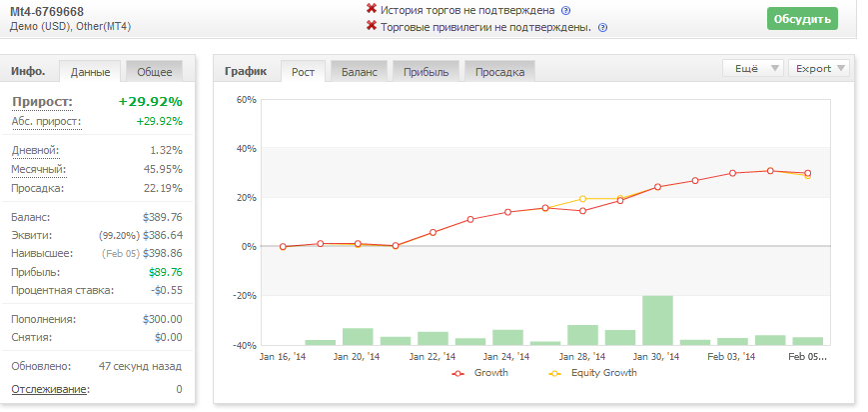Open the Ещё dropdown menu
Screen dimensions: 868x412
pyautogui.click(x=753, y=69)
